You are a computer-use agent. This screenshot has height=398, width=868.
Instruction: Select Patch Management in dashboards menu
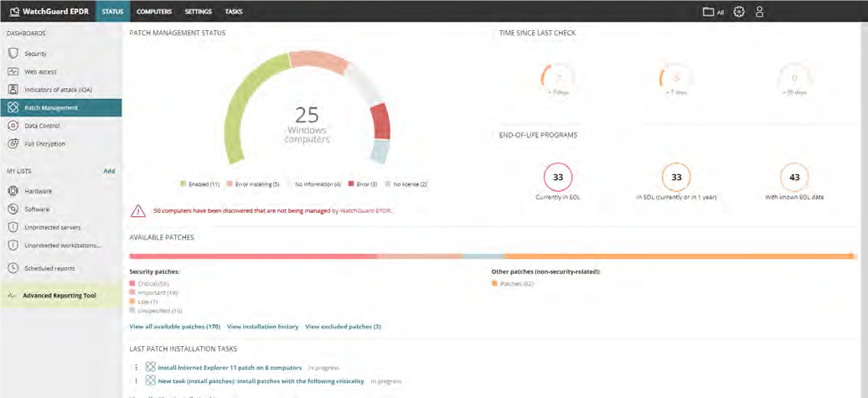(61, 108)
